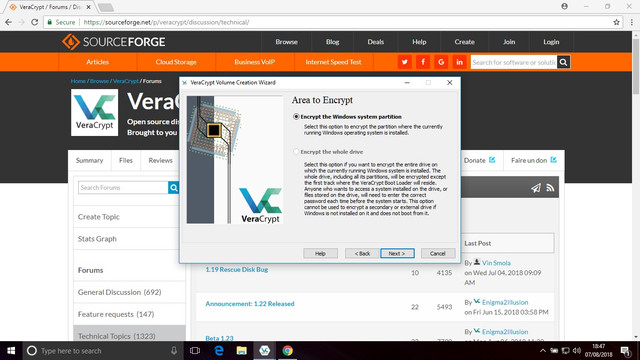Open the Action Center notification icon
This screenshot has width=640, height=360.
click(x=625, y=351)
